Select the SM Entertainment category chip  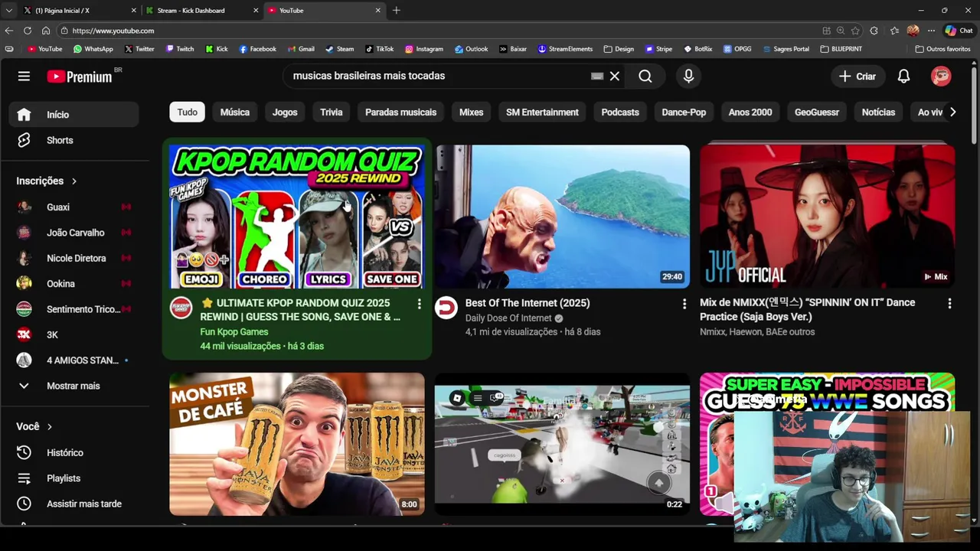(542, 112)
